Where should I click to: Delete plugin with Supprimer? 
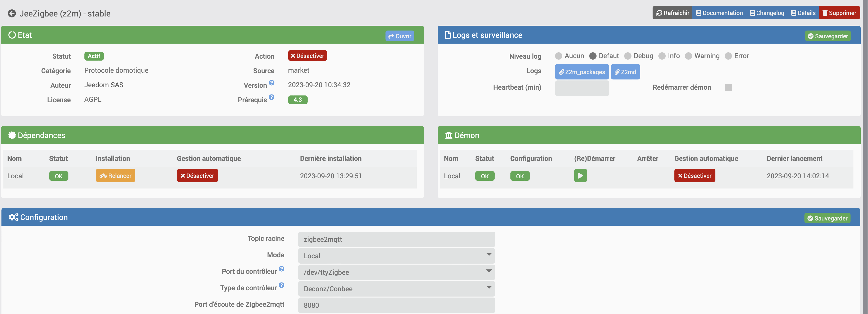(839, 13)
